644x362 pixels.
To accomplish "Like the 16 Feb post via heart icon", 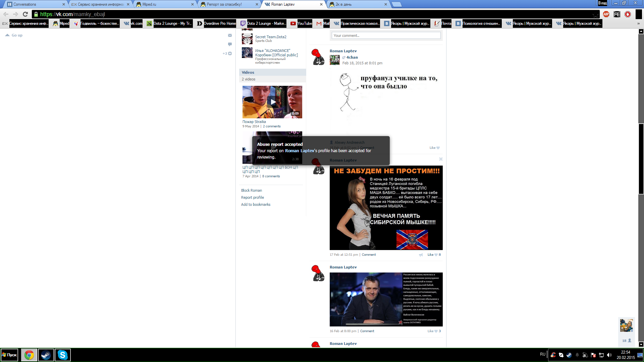I will click(436, 331).
